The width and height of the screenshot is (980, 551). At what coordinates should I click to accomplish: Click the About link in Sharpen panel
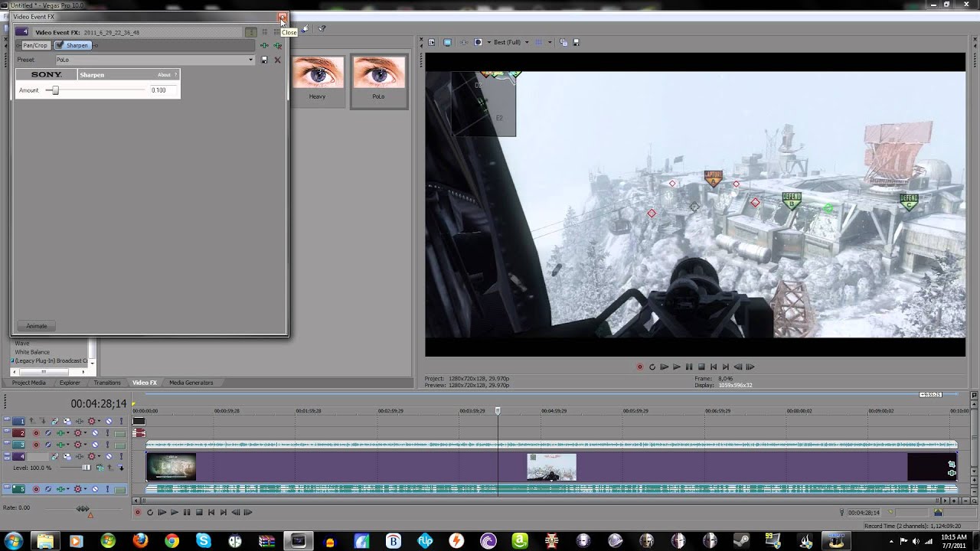pos(164,75)
